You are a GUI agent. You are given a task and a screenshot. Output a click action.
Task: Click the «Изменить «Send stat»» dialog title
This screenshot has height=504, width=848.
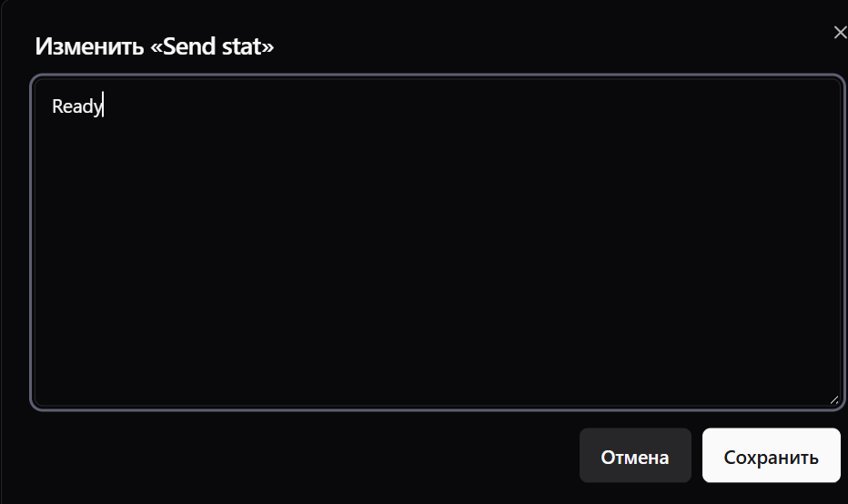(154, 46)
